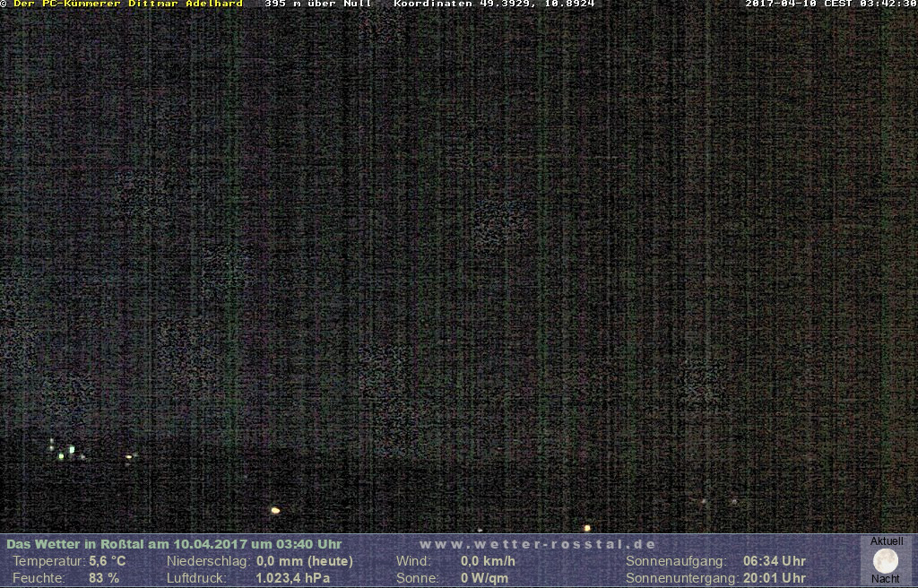Screen dimensions: 918x588
Task: Select the temperature value 5,6 °C
Action: coord(108,561)
